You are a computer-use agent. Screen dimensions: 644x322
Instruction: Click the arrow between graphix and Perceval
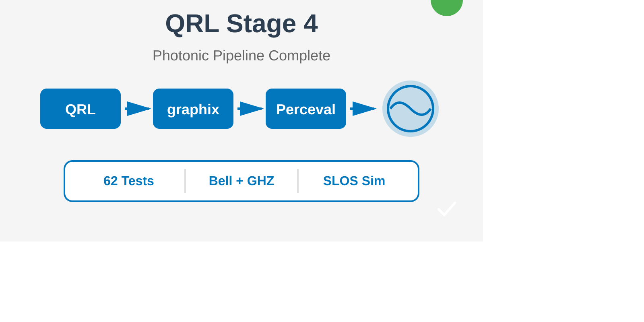pos(250,109)
